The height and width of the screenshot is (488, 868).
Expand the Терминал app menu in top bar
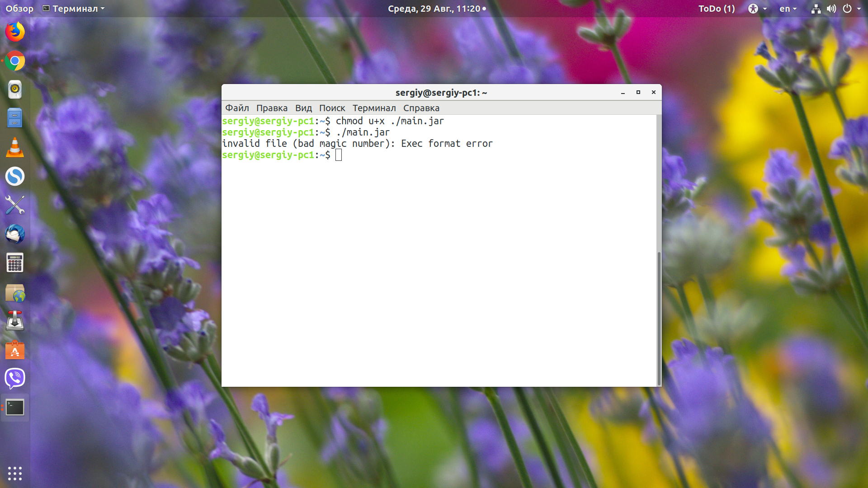click(x=74, y=9)
